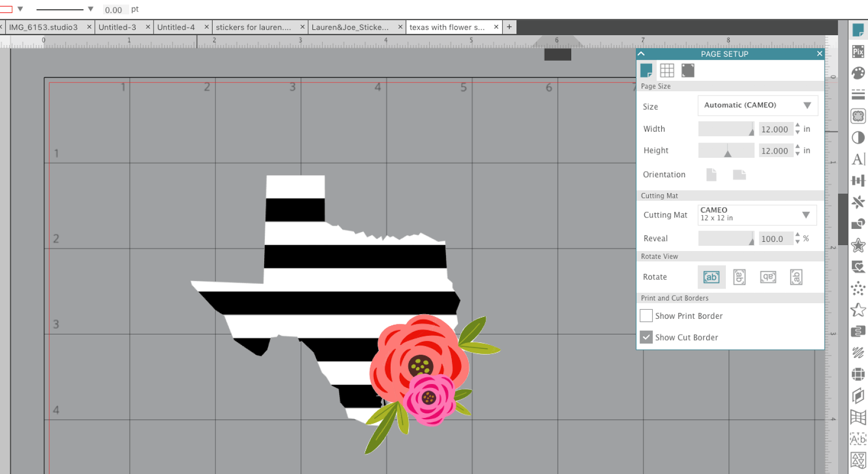Click the Width 12.000 input field
868x474 pixels.
[775, 129]
